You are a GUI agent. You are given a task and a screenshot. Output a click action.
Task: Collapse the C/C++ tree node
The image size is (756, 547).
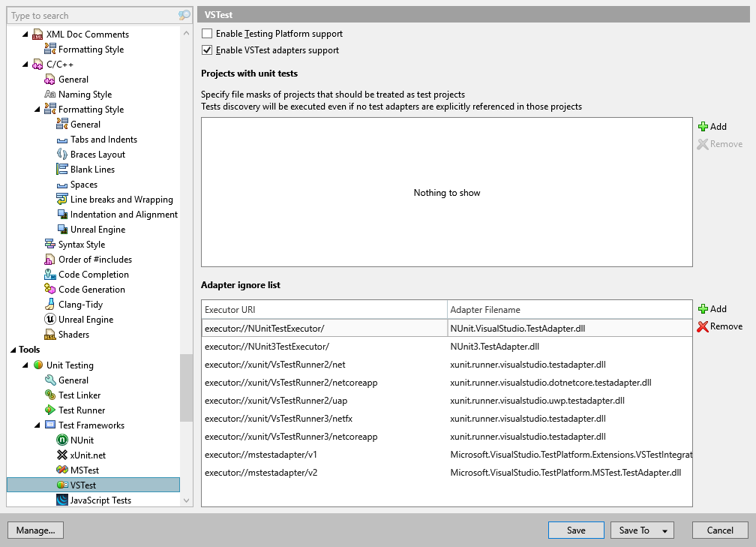(25, 64)
